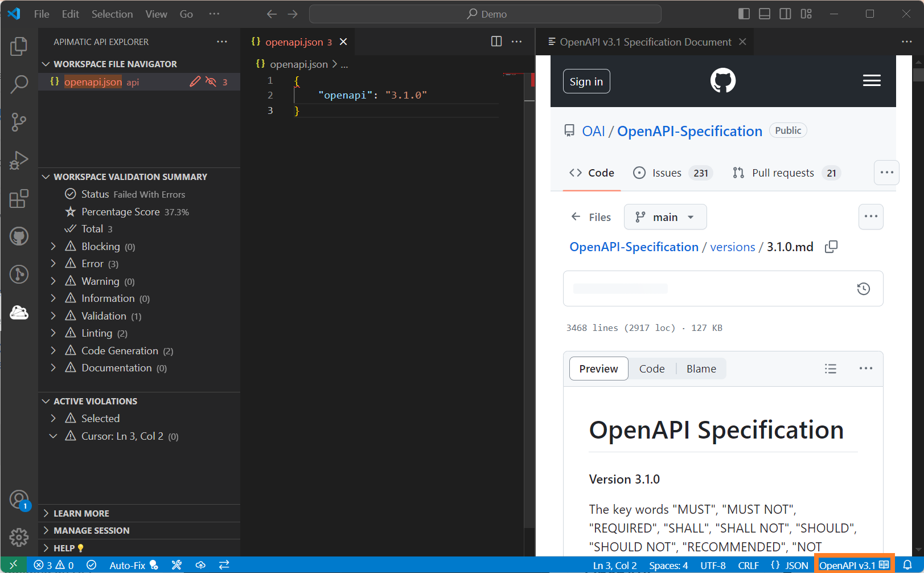
Task: Open the Explorer view in the activity bar
Action: click(x=19, y=46)
